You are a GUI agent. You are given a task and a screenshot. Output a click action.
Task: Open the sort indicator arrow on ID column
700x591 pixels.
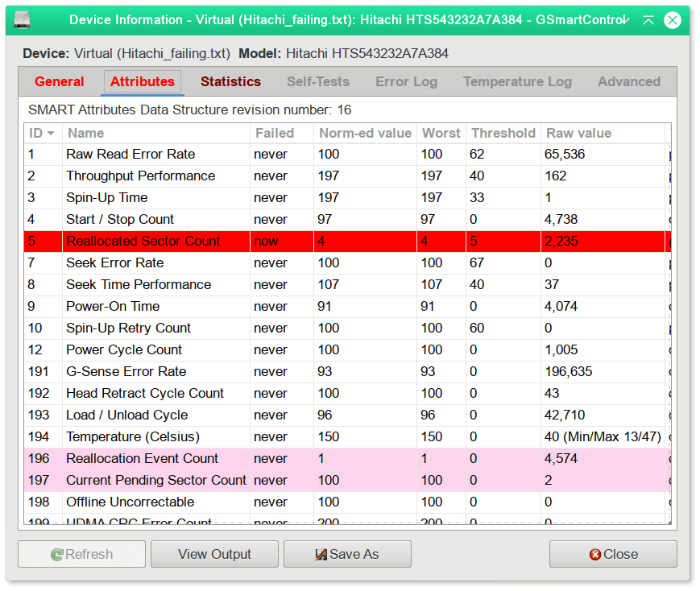click(x=52, y=133)
